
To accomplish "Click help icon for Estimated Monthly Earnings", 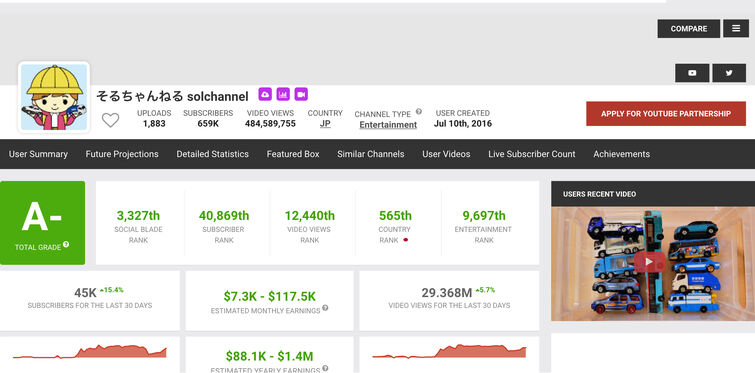I will point(325,308).
